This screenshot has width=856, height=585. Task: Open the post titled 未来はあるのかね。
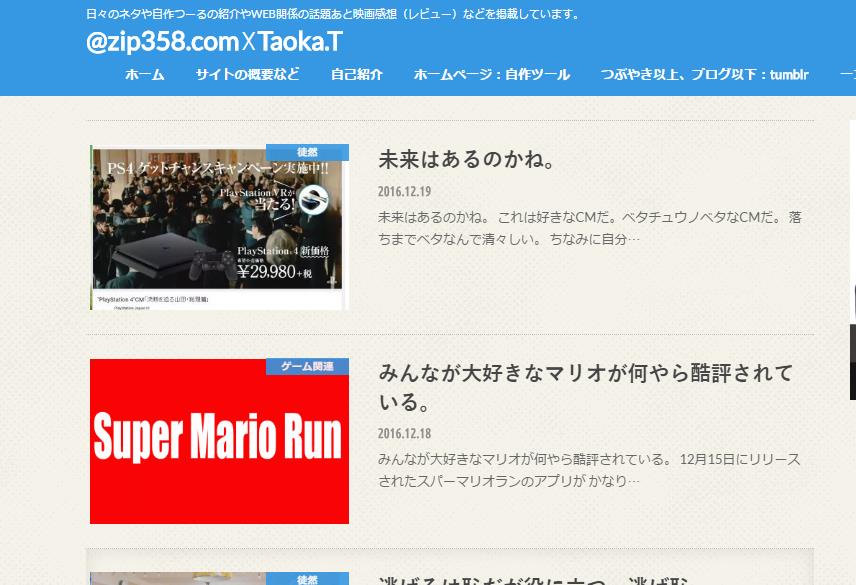coord(467,159)
